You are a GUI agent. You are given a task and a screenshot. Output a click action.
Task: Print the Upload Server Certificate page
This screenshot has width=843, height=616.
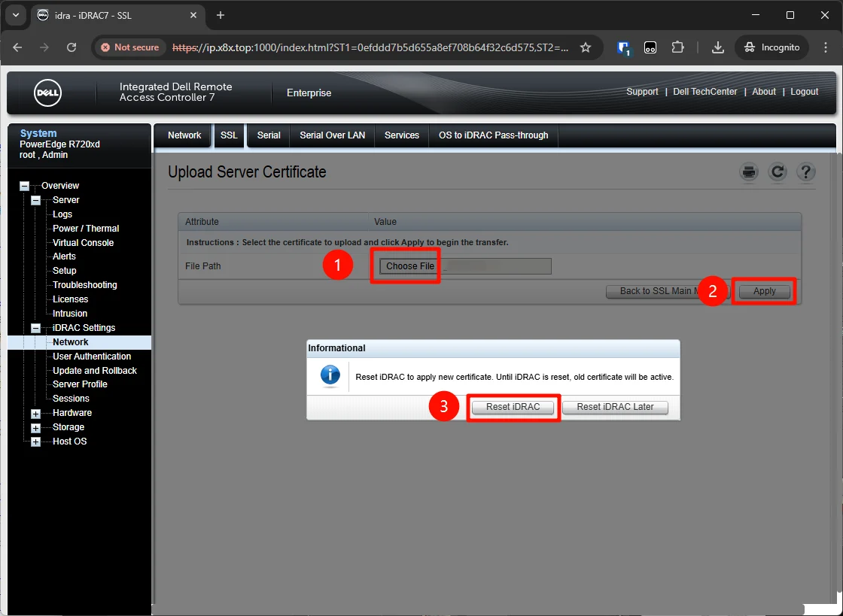749,171
